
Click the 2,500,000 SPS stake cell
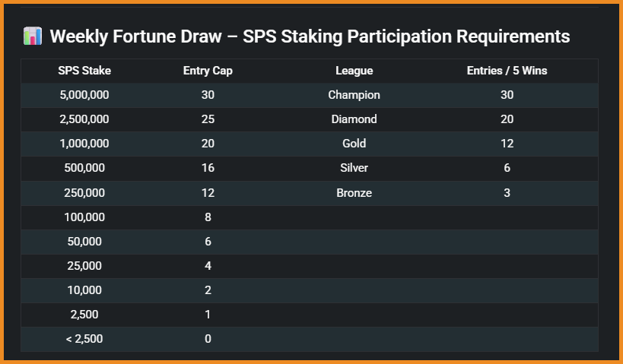84,119
